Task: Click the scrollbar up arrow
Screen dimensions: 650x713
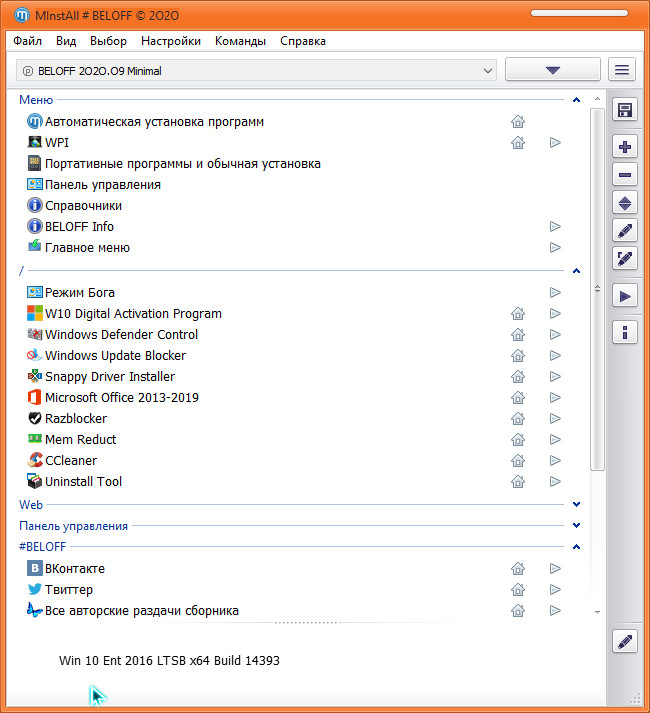Action: point(597,99)
